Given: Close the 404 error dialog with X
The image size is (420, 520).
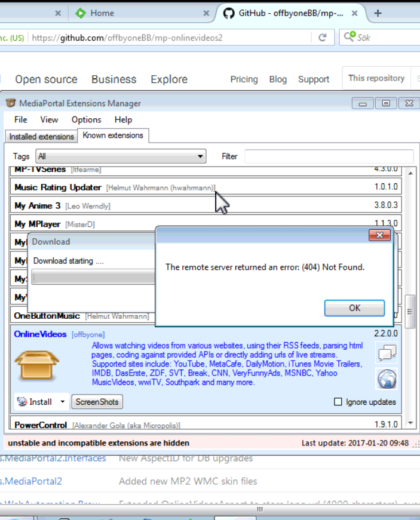Looking at the screenshot, I should click(379, 235).
